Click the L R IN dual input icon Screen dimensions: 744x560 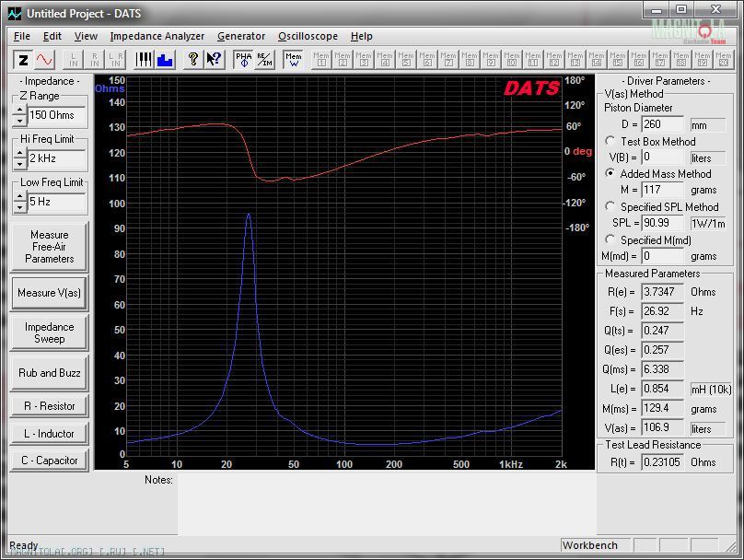pyautogui.click(x=115, y=60)
